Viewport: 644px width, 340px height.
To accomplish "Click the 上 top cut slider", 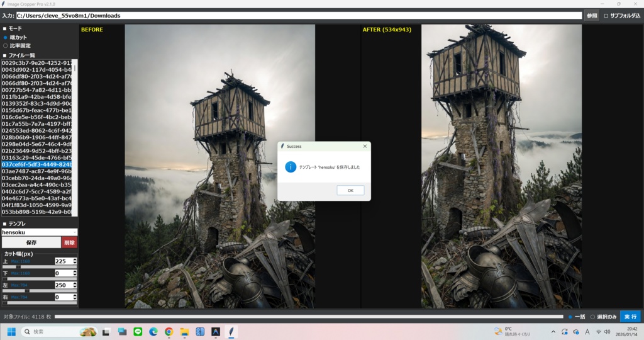I will (x=40, y=267).
